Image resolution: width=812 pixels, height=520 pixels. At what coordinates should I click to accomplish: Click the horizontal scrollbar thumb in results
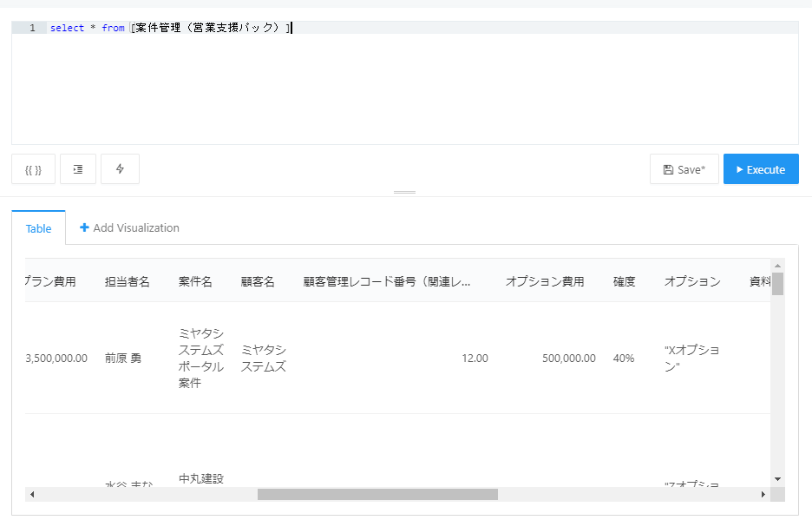377,495
